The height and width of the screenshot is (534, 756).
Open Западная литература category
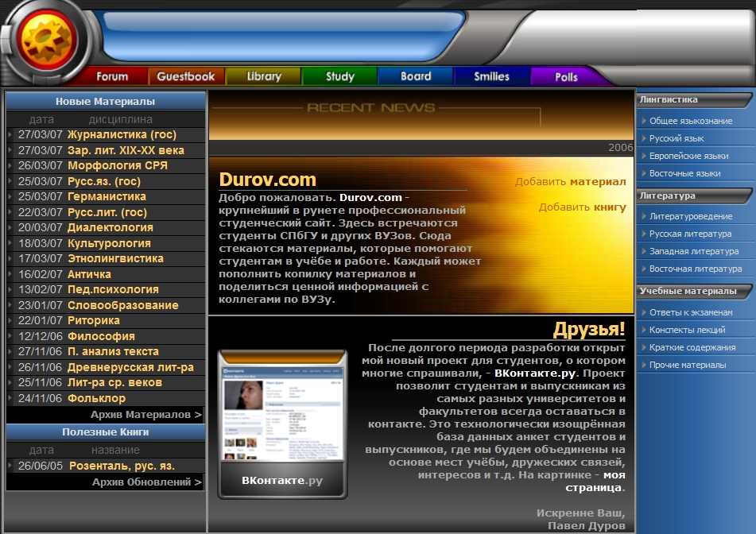tap(694, 251)
